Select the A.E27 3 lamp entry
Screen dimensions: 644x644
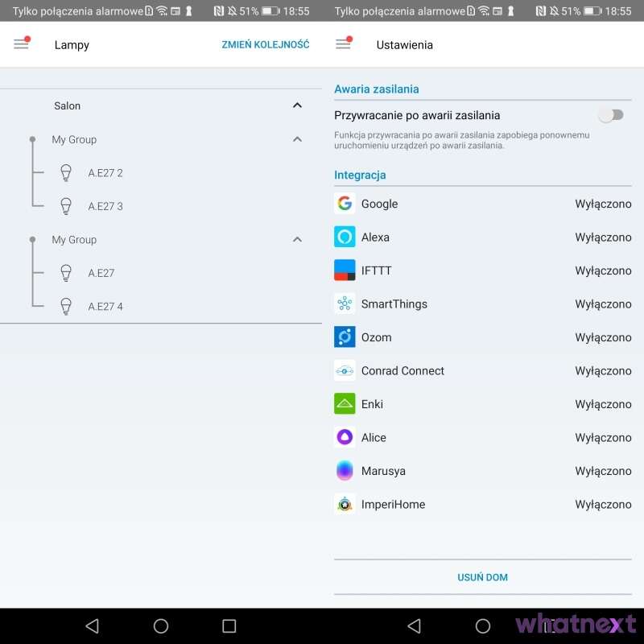105,206
